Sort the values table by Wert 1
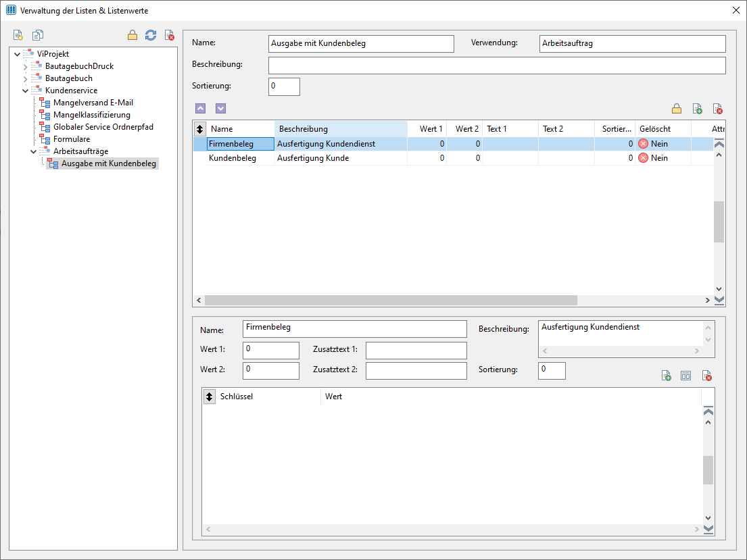747x560 pixels. [427, 128]
